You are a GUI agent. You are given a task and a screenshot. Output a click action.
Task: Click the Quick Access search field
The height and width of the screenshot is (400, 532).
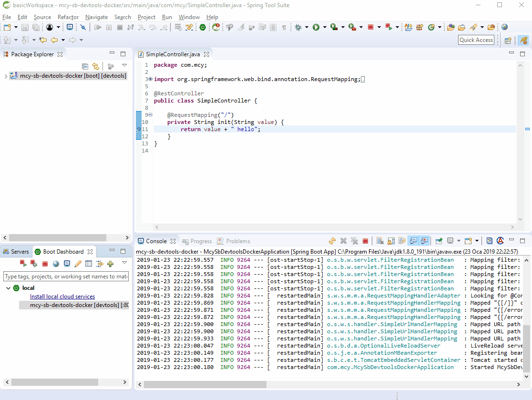[x=476, y=40]
